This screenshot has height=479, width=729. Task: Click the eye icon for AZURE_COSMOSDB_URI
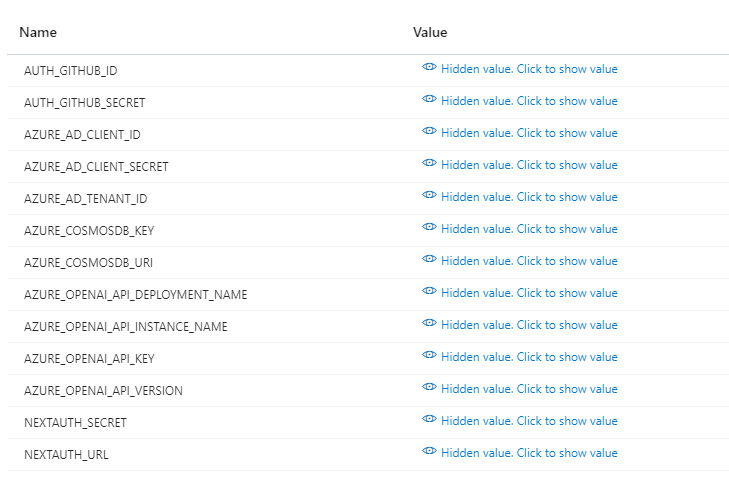(x=429, y=259)
